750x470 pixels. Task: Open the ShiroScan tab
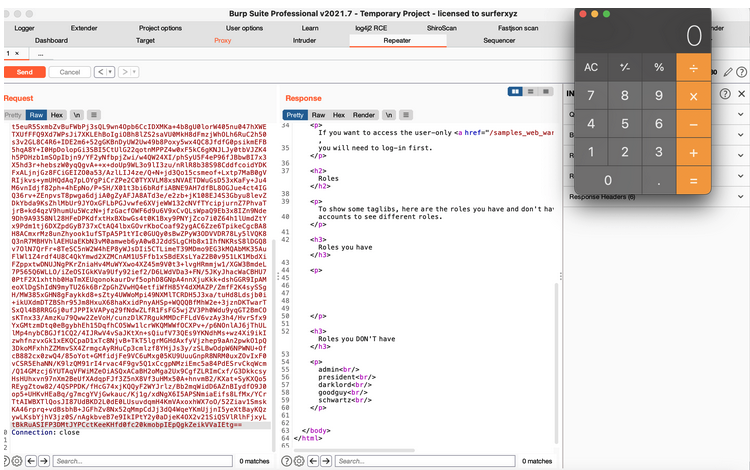(x=441, y=28)
